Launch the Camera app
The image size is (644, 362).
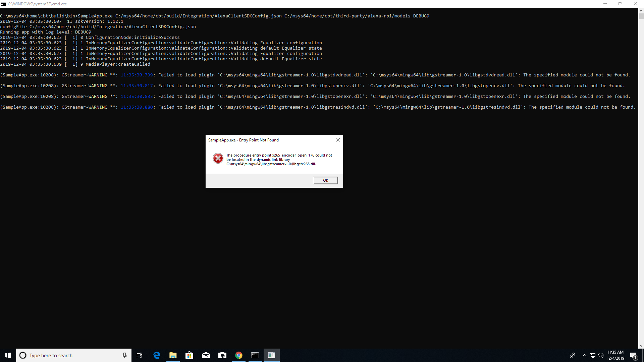coord(222,355)
